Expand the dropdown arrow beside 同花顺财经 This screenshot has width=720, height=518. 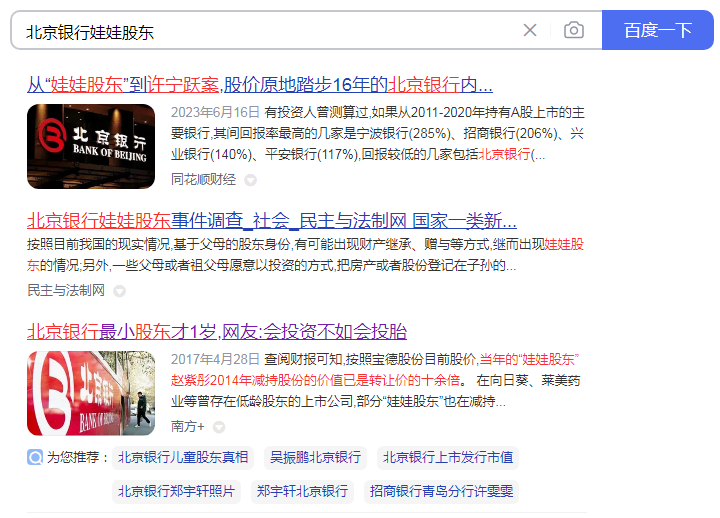tap(250, 180)
